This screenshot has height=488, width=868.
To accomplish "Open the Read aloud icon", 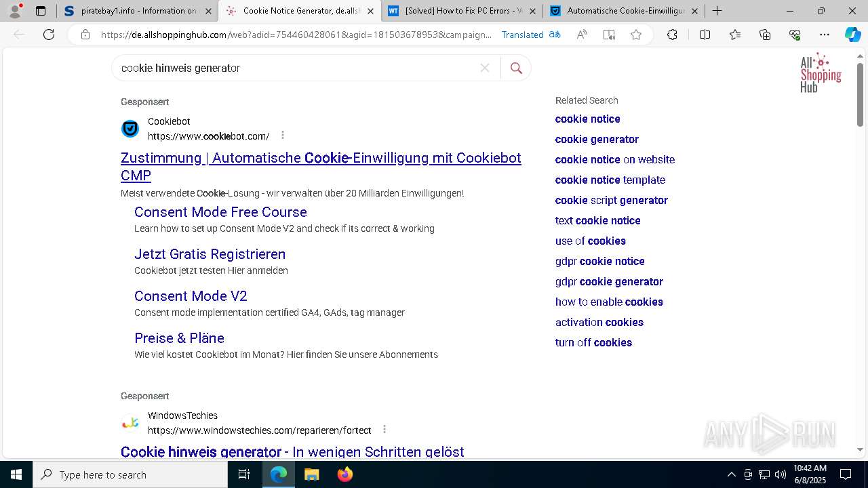I will tap(582, 35).
